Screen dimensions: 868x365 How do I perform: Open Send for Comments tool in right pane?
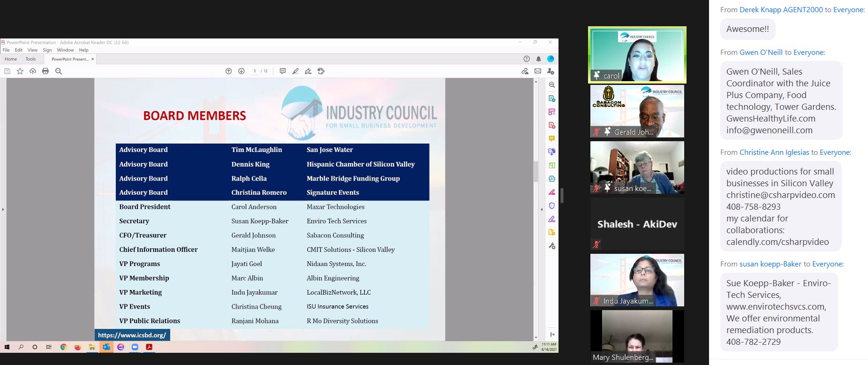pyautogui.click(x=552, y=232)
